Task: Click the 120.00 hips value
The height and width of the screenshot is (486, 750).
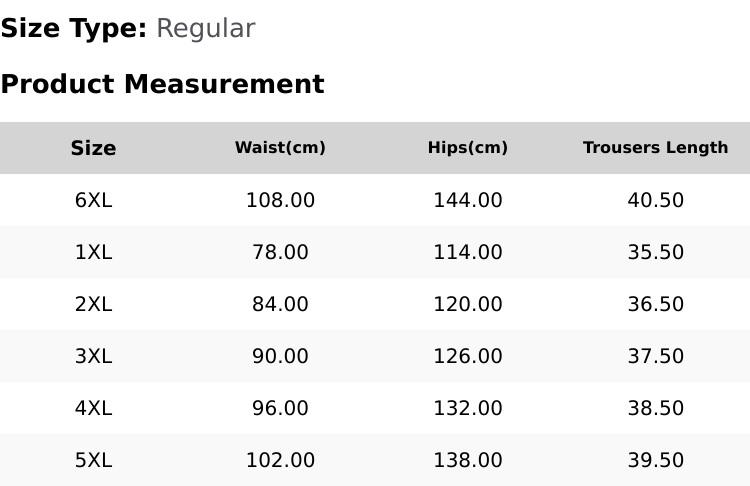Action: click(x=468, y=304)
